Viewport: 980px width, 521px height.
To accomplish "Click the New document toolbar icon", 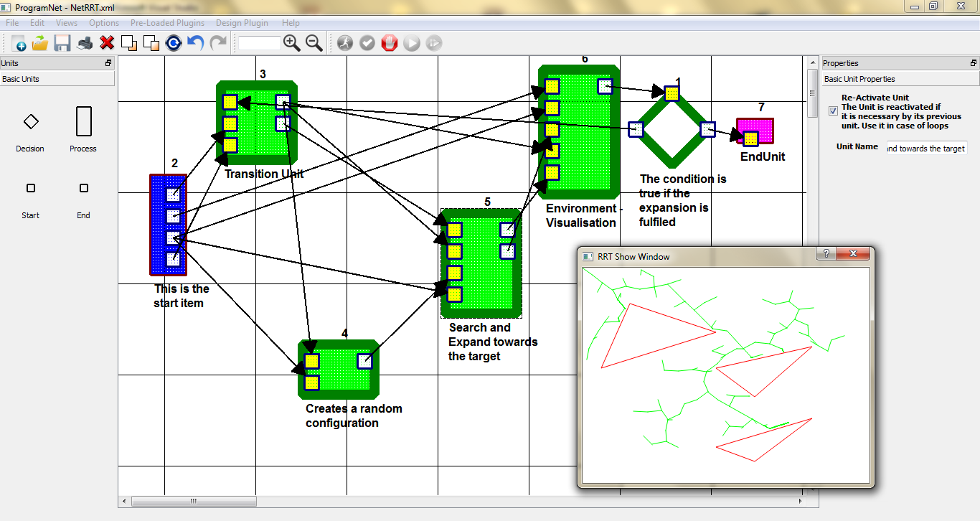I will (x=19, y=43).
